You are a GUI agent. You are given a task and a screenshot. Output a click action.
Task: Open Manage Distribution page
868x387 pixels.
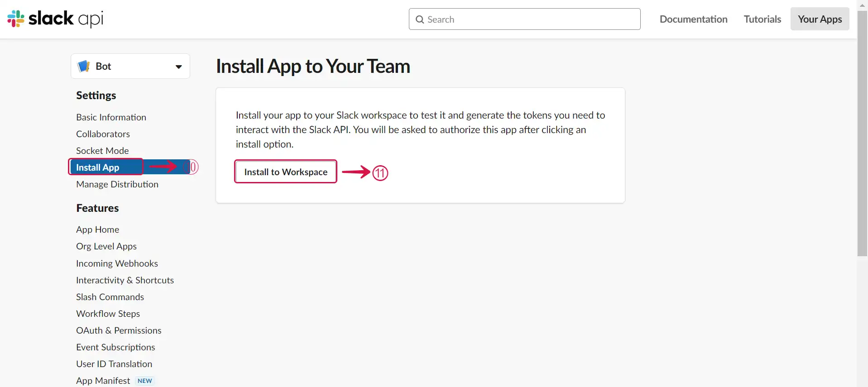117,184
